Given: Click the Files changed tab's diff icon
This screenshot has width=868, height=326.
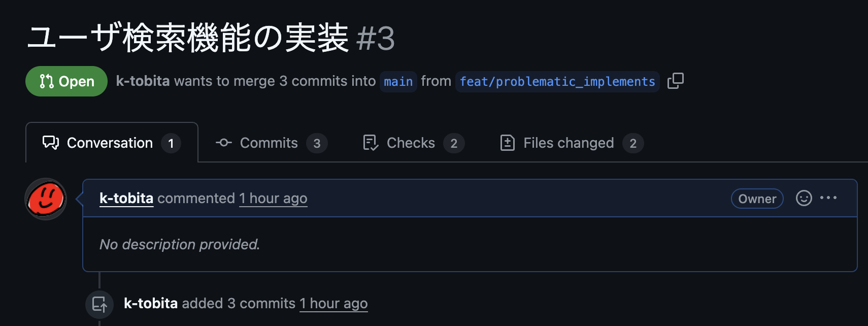Looking at the screenshot, I should 508,143.
